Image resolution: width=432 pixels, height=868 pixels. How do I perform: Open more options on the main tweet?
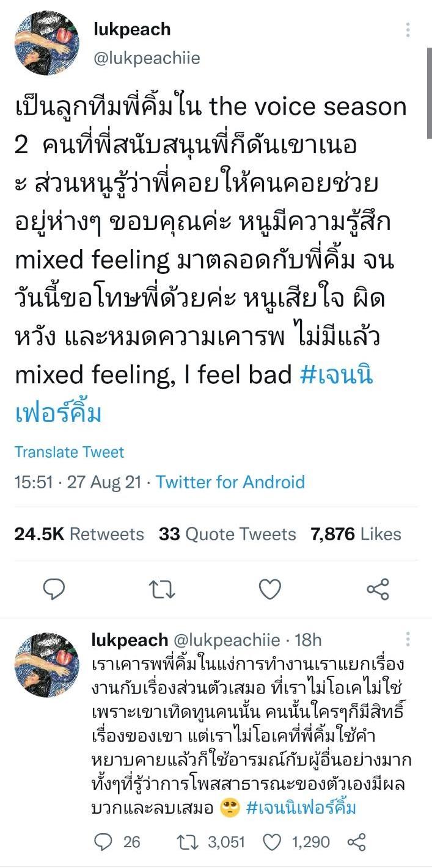[x=408, y=29]
